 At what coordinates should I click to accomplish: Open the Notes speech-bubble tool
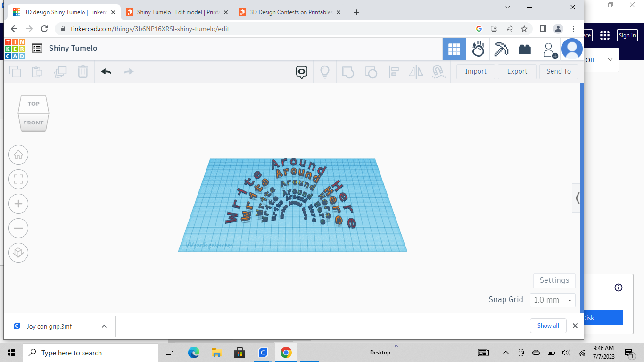point(302,72)
